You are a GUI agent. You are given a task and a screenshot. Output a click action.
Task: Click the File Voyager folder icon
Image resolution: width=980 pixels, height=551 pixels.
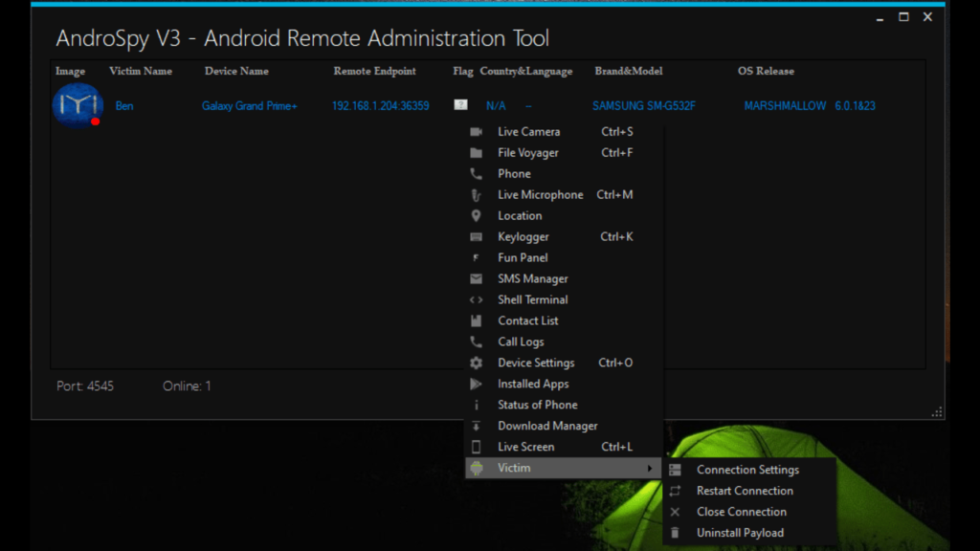click(x=477, y=153)
